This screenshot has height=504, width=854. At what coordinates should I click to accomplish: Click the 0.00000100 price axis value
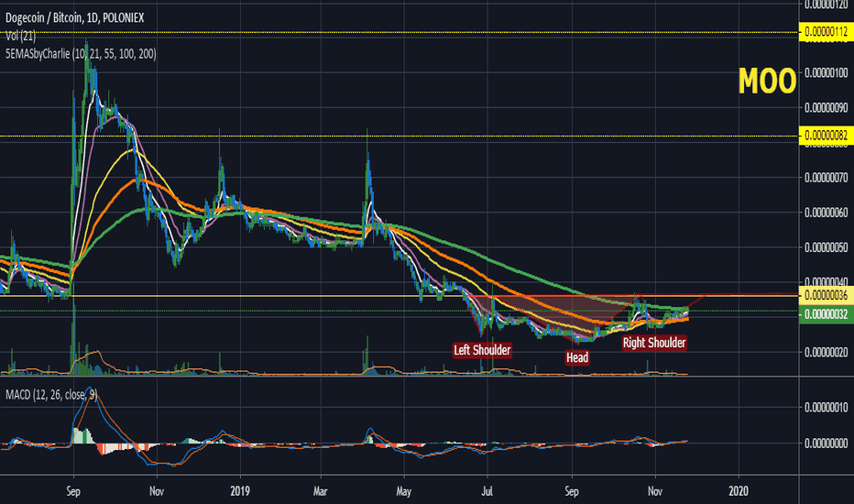[x=827, y=73]
